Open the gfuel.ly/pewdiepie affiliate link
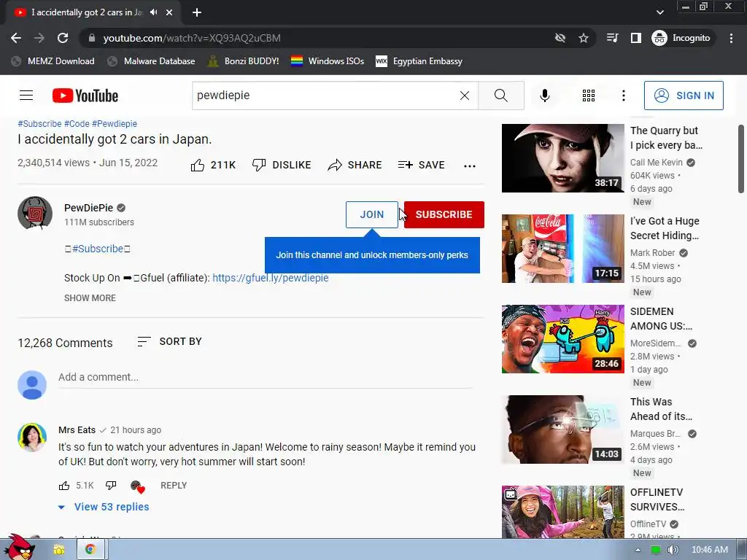 click(271, 278)
